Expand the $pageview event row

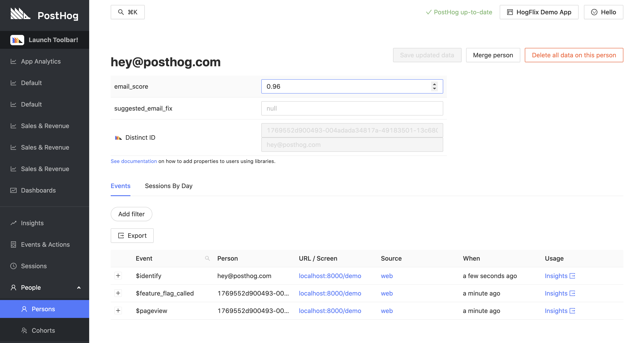pyautogui.click(x=118, y=311)
